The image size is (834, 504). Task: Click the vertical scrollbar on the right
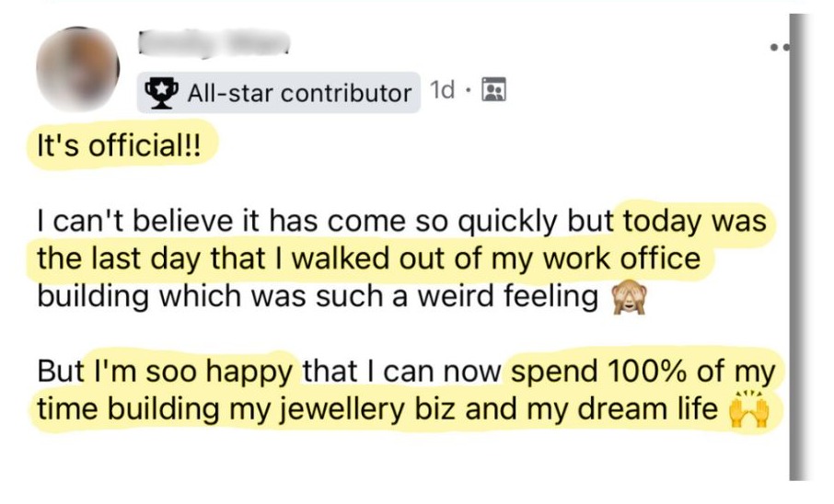[x=797, y=247]
